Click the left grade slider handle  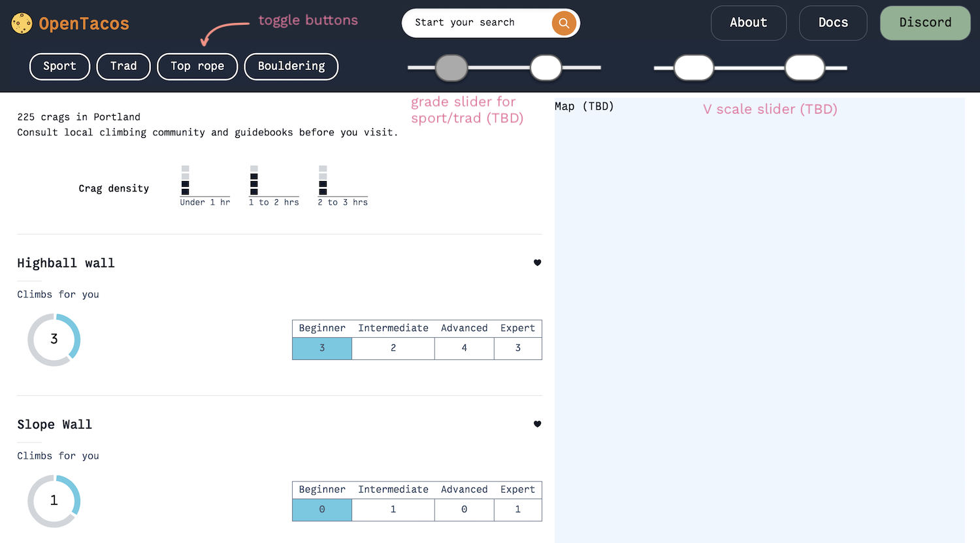451,67
